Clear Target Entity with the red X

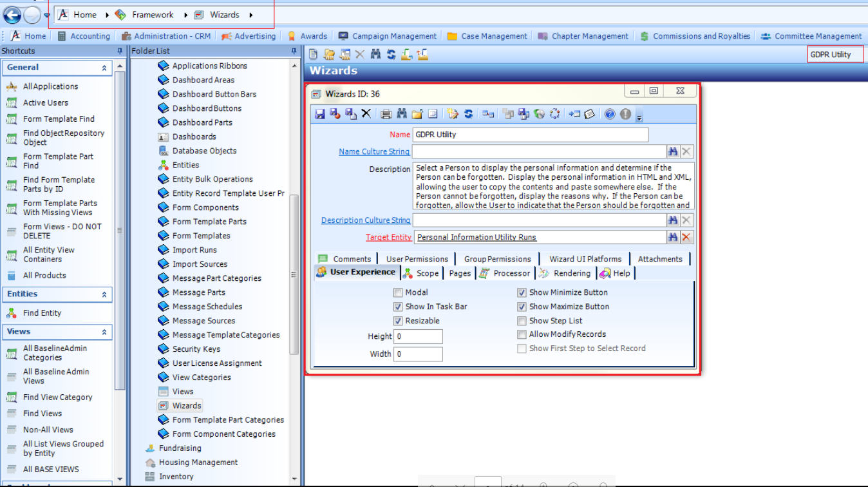tap(686, 237)
